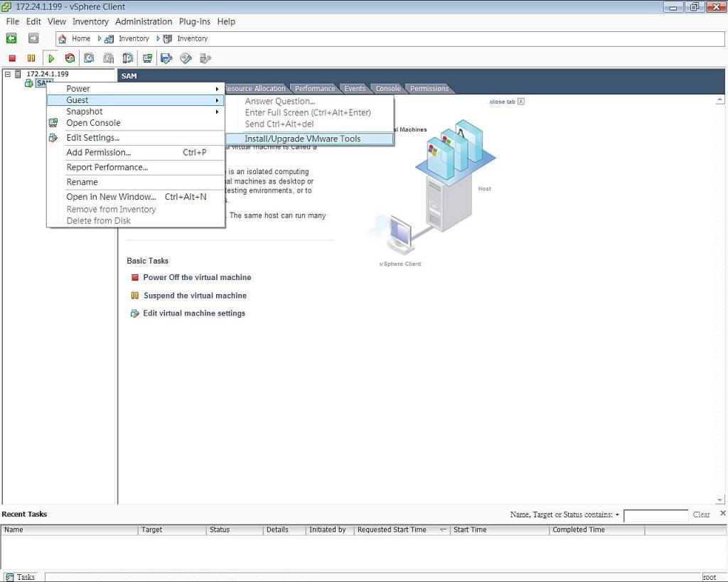The height and width of the screenshot is (582, 728).
Task: Click the Take Snapshot toolbar icon
Action: coord(89,58)
